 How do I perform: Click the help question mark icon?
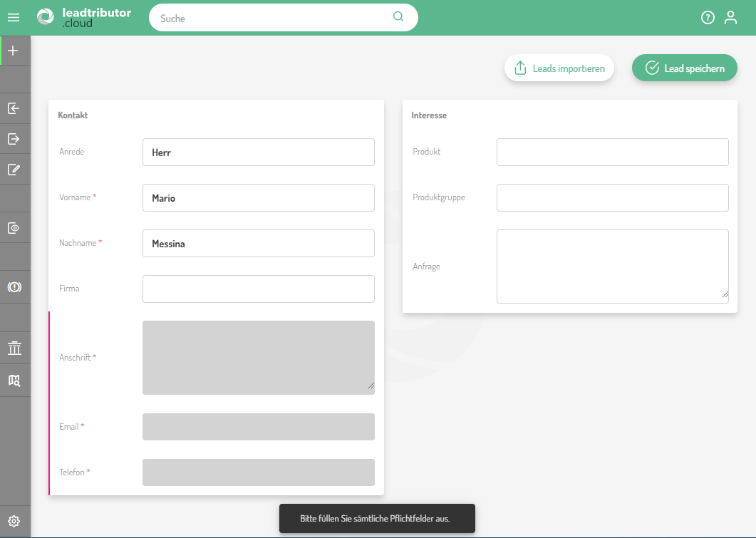click(708, 18)
